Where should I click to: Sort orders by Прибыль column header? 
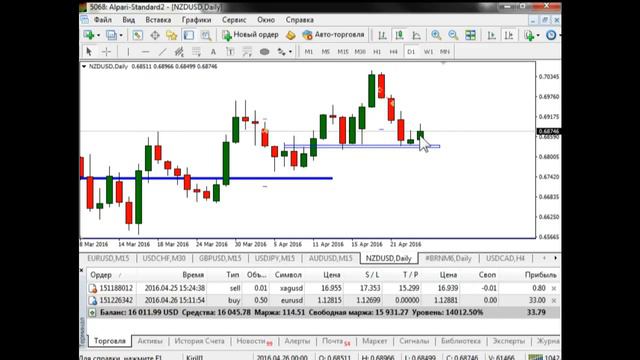point(540,275)
